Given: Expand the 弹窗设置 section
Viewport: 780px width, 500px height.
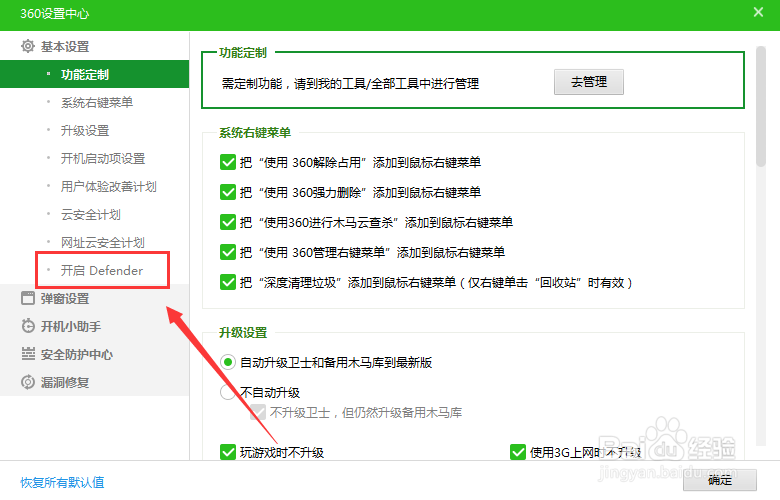Looking at the screenshot, I should click(65, 298).
